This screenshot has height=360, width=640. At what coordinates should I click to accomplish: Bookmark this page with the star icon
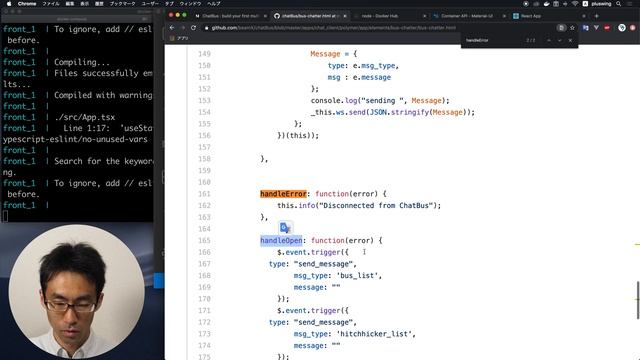click(x=572, y=28)
